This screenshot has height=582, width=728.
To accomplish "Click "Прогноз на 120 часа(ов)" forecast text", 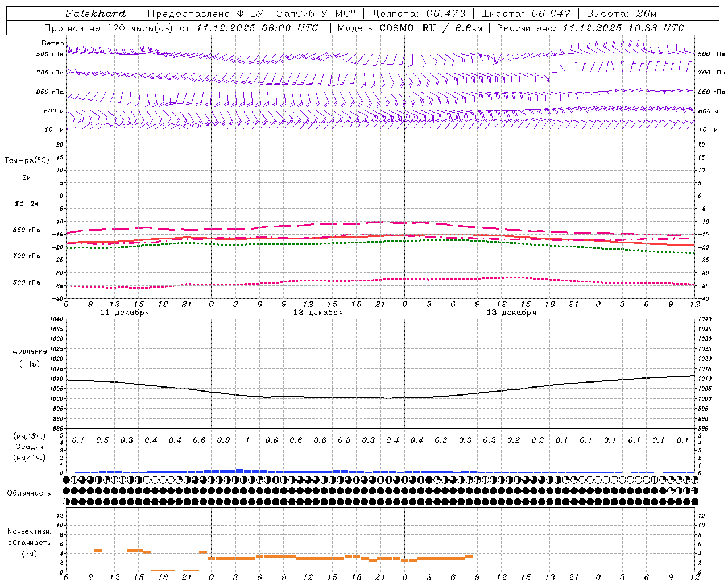I will click(x=109, y=28).
